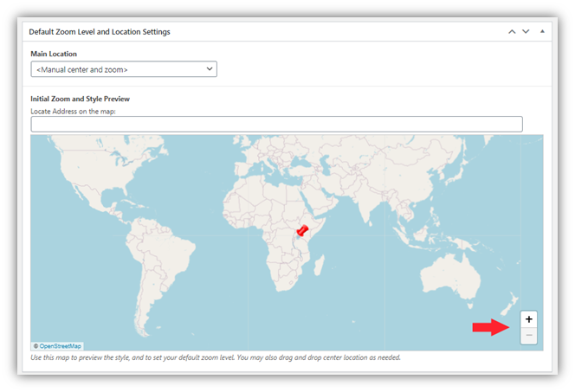Viewport: 575px width, 392px height.
Task: Move the settings panel up
Action: click(512, 32)
